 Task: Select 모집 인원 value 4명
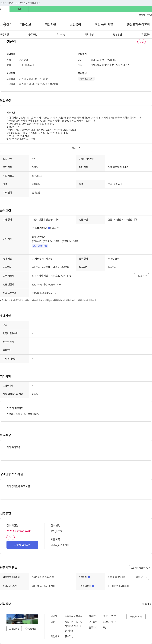coord(34,159)
